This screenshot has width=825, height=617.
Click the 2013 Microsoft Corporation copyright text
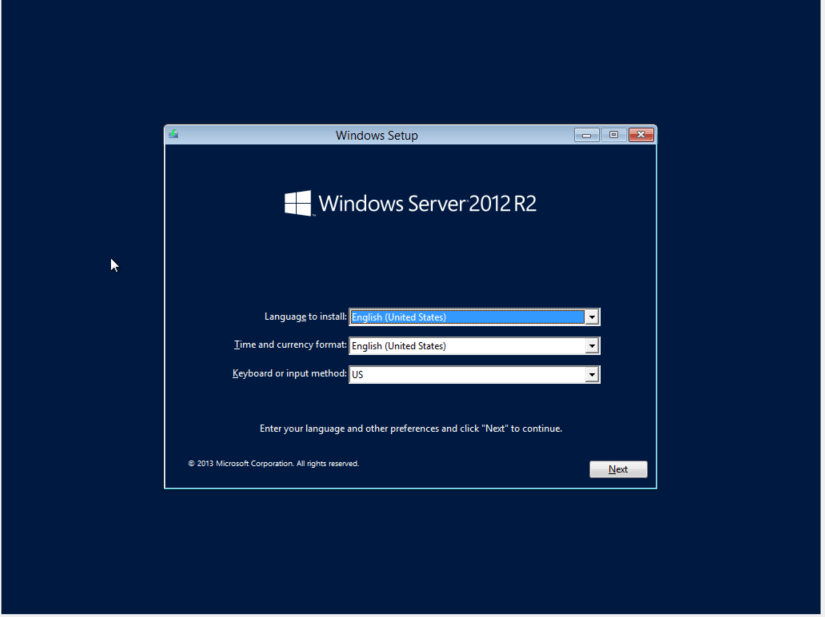(x=273, y=463)
